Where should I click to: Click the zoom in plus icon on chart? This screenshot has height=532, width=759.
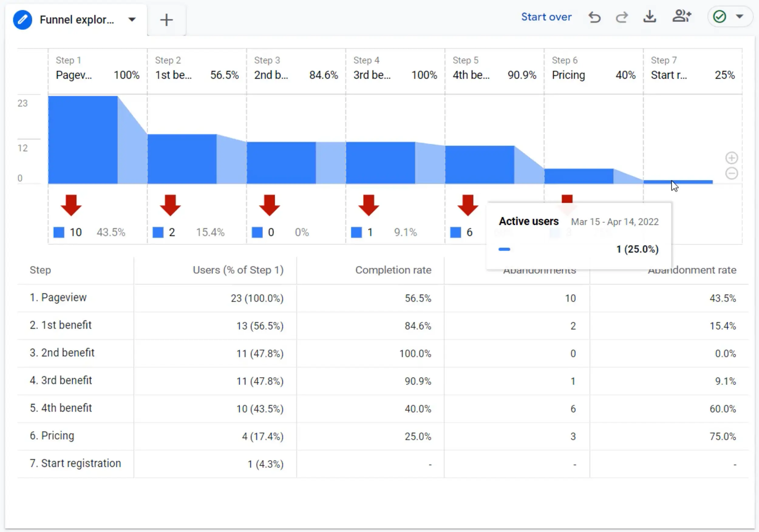pos(732,158)
